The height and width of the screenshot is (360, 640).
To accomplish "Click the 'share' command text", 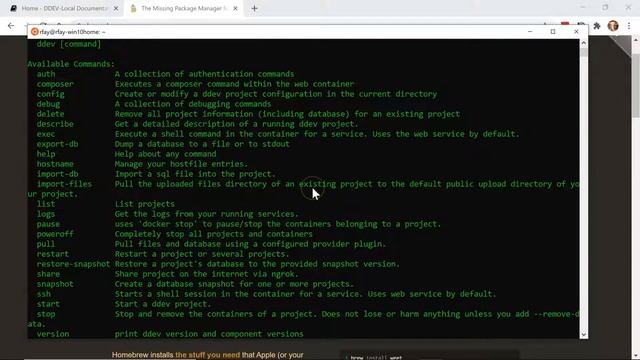I will [48, 274].
